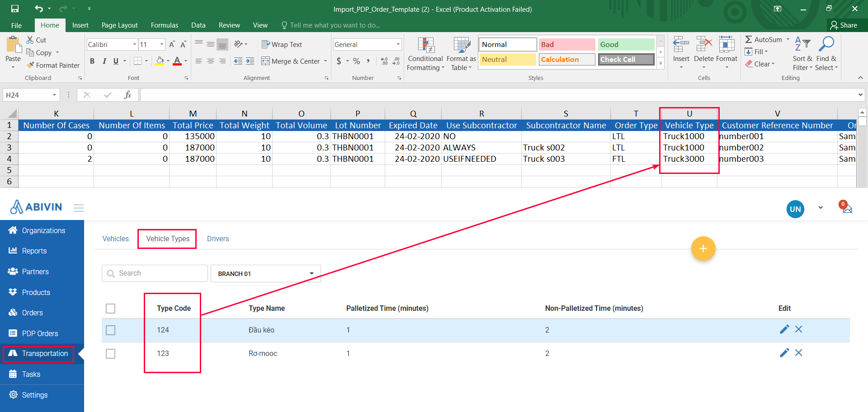Delete vehicle type 123 with X icon

click(799, 353)
